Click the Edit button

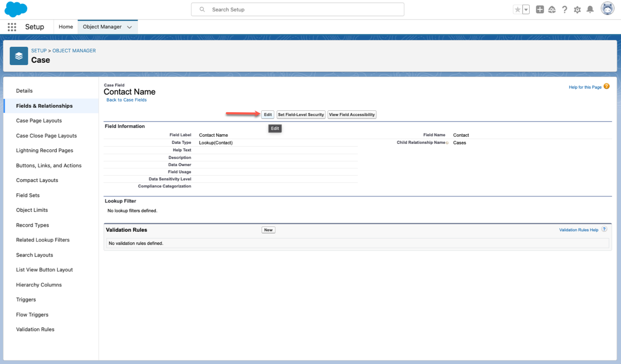tap(268, 115)
